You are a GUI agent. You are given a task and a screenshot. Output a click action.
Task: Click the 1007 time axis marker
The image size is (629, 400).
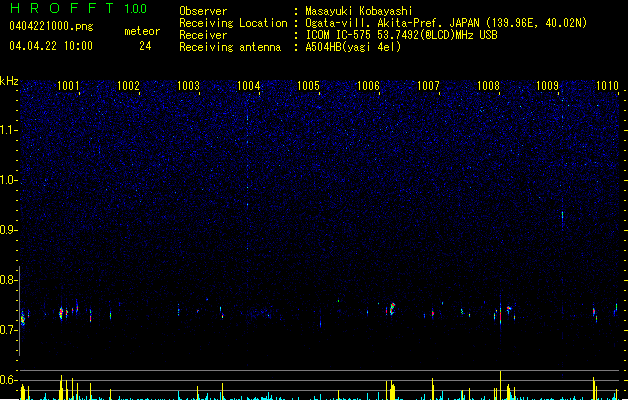(x=428, y=86)
